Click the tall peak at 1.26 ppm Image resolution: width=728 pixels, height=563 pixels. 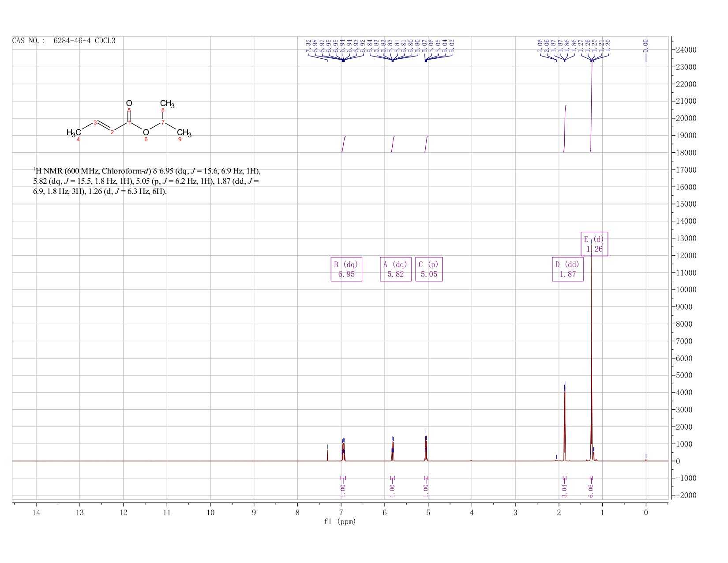[591, 353]
